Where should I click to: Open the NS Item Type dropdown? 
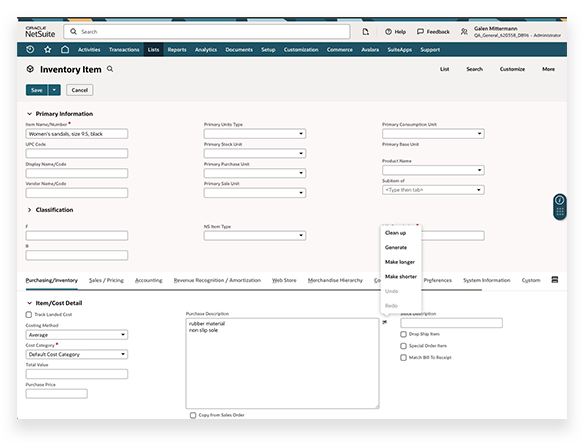pyautogui.click(x=255, y=236)
